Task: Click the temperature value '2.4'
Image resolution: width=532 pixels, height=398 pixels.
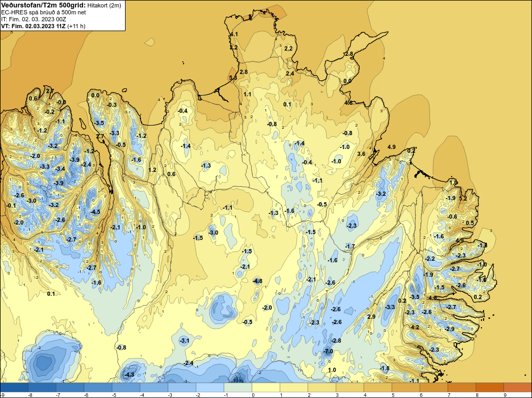Action: 290,73
